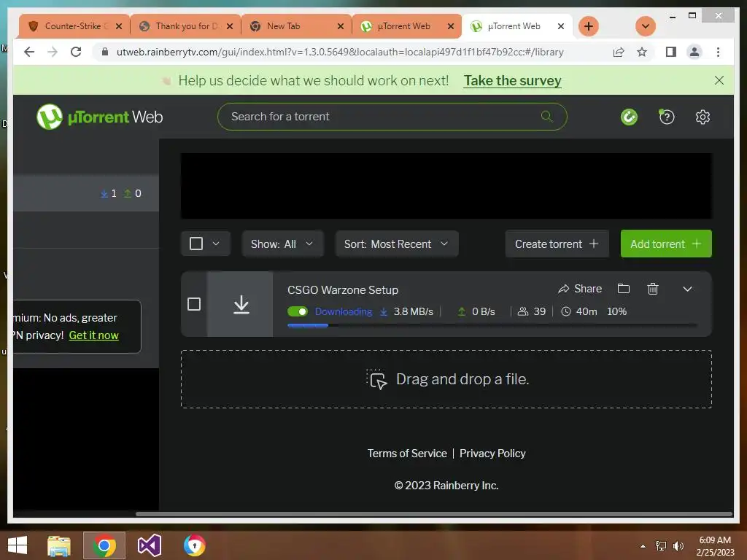The width and height of the screenshot is (747, 560).
Task: Click the browser address bar URL
Action: coord(340,52)
